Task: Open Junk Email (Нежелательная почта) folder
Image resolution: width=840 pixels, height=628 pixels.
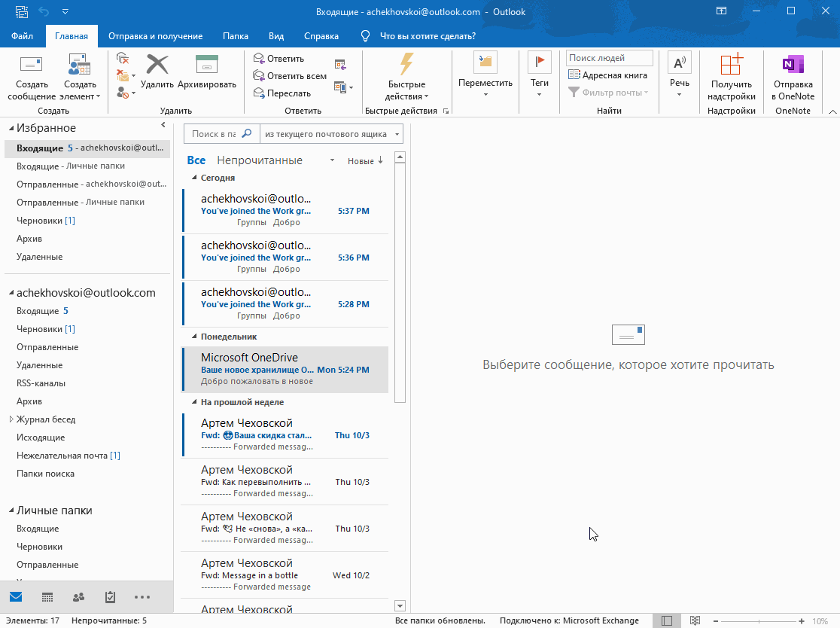Action: (x=68, y=455)
